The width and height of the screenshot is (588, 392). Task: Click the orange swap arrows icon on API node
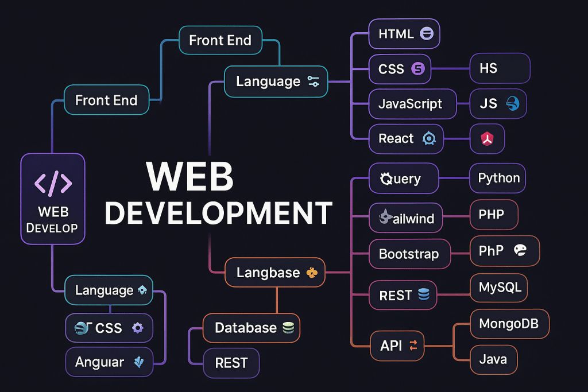point(414,346)
